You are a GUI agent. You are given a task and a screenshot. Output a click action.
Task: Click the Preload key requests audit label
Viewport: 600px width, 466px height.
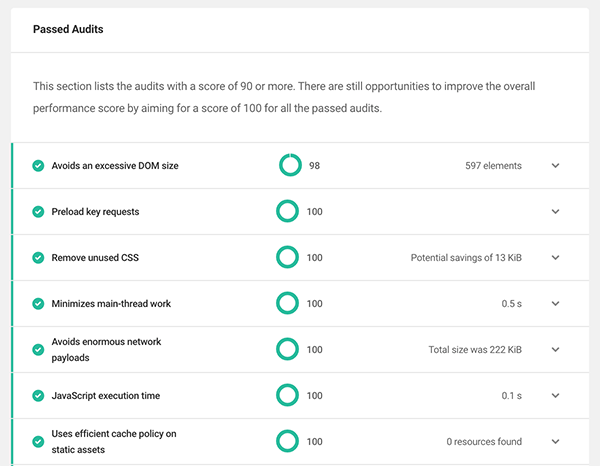click(x=95, y=212)
